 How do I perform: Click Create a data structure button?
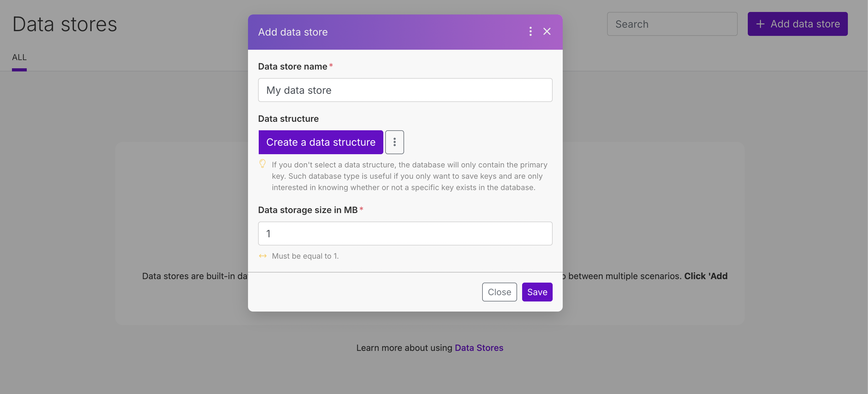[x=320, y=142]
